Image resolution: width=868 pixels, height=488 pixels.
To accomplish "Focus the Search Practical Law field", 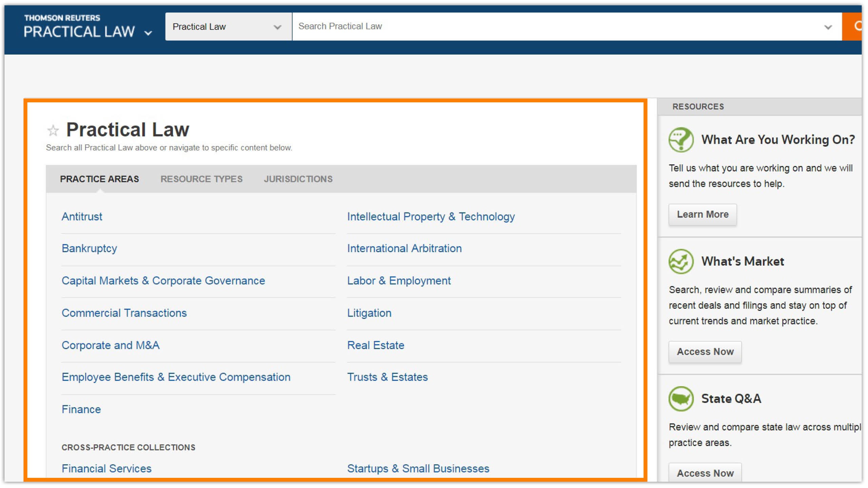I will (x=542, y=26).
